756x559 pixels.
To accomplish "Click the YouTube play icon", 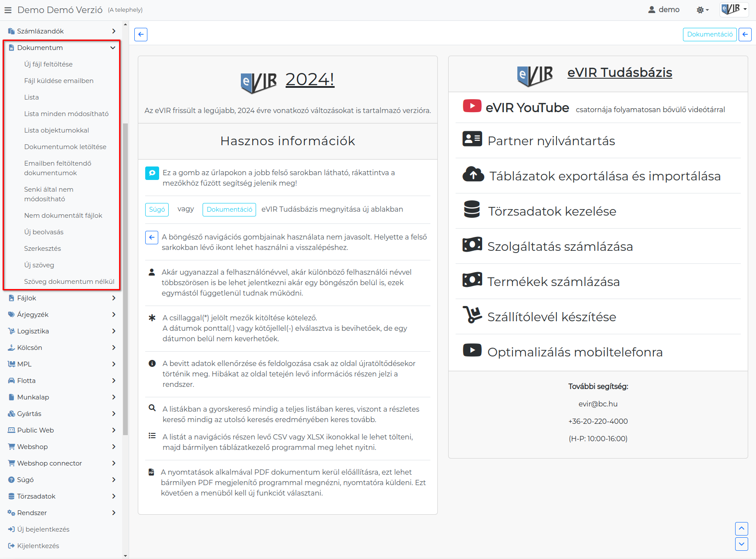I will pyautogui.click(x=472, y=106).
